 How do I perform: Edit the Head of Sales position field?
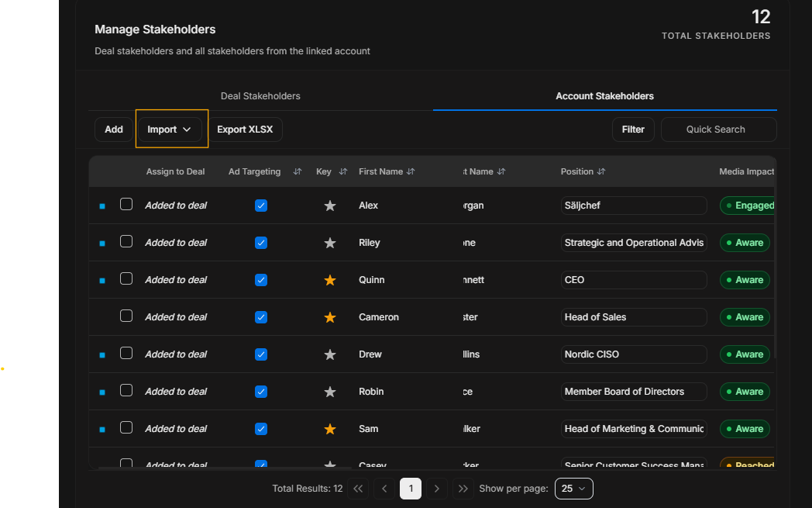634,317
